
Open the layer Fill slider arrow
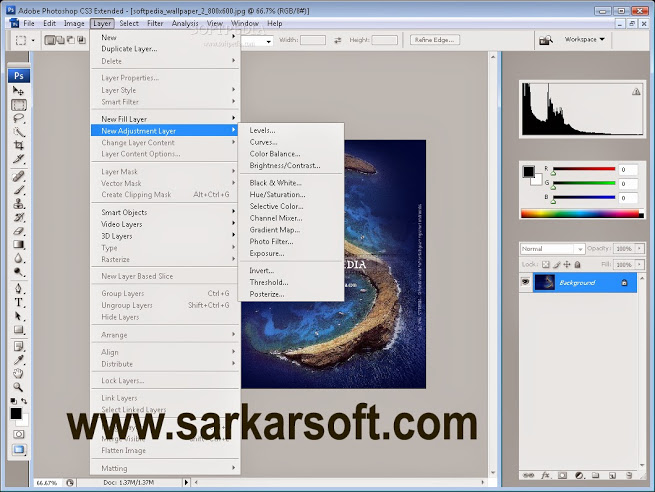tap(639, 264)
